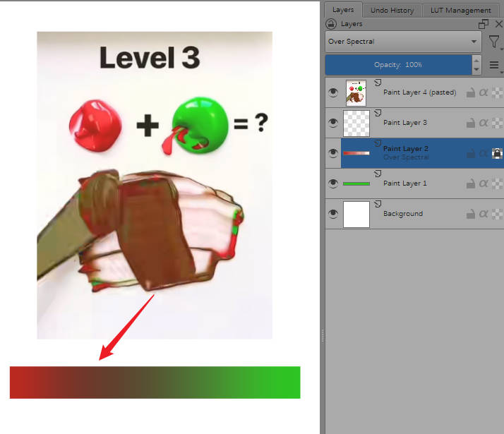
Task: Select the white Background layer thumbnail
Action: [x=356, y=215]
